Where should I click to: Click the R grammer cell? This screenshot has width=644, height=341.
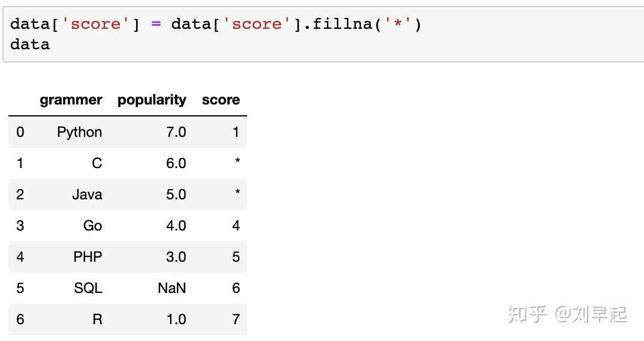pyautogui.click(x=97, y=319)
